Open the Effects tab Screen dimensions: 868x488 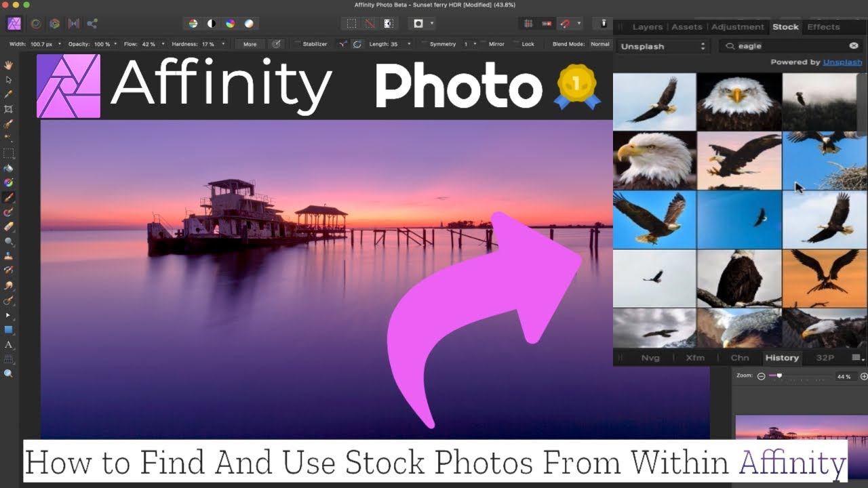pos(823,27)
